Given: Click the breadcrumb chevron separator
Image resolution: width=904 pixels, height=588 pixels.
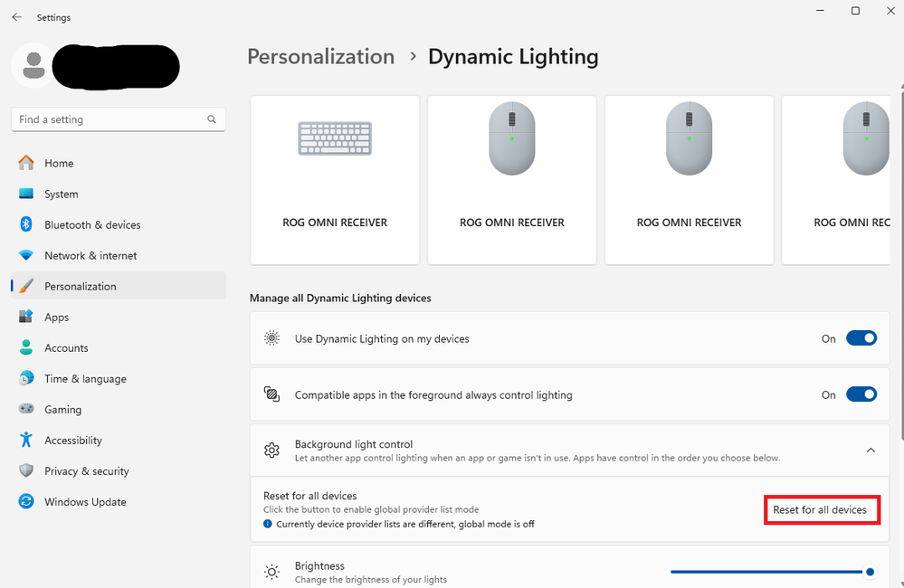Looking at the screenshot, I should point(413,56).
